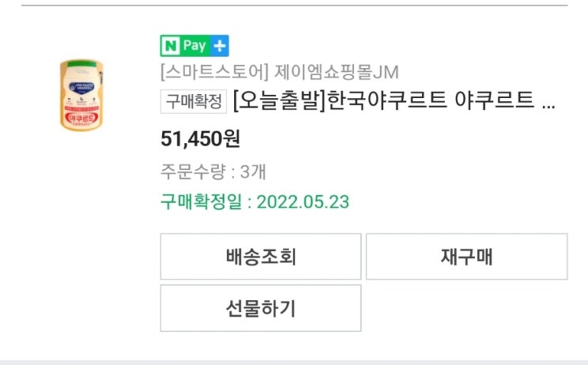
Task: Click the green N logo icon
Action: (170, 45)
